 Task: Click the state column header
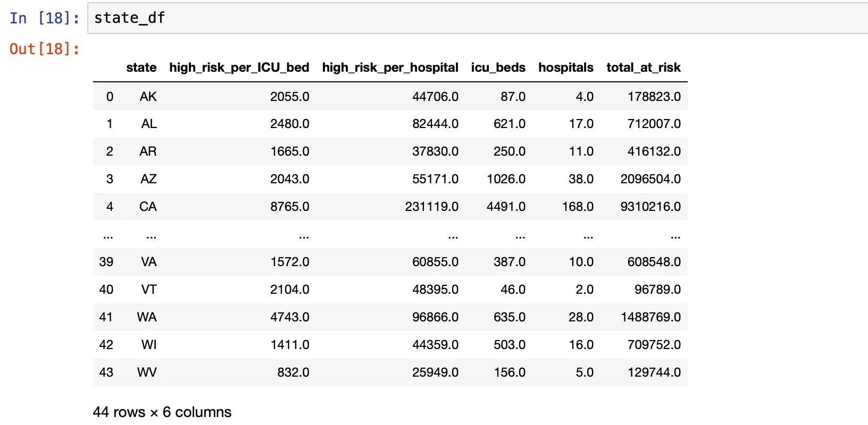[141, 67]
